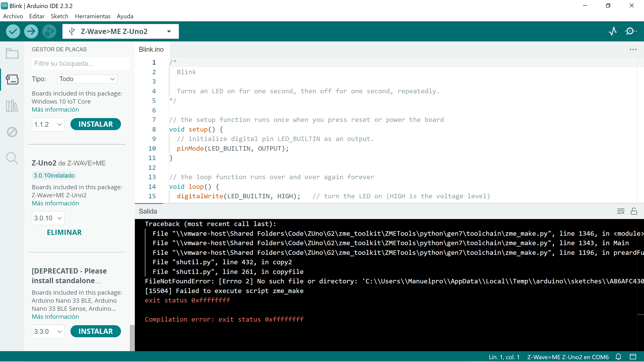Click INSTALAR for deprecated standalone package
The height and width of the screenshot is (362, 644).
(x=96, y=331)
